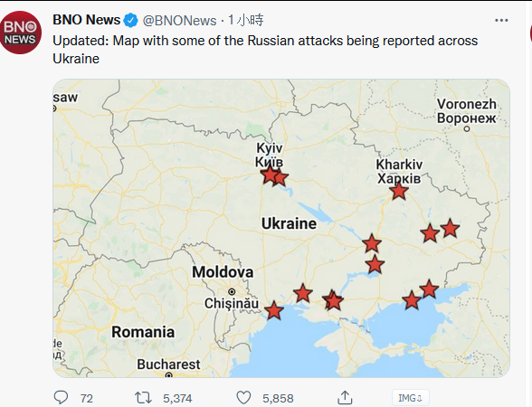Select the Voronezh city marker
Viewport: 532px width, 407px height.
coord(467,128)
